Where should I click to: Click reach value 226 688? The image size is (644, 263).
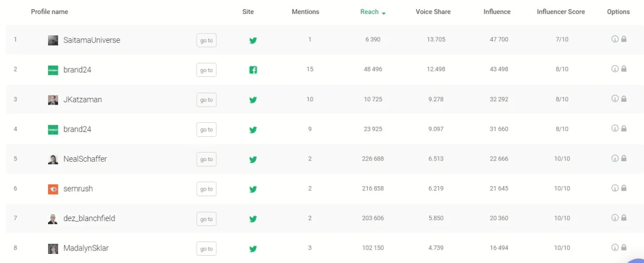373,158
